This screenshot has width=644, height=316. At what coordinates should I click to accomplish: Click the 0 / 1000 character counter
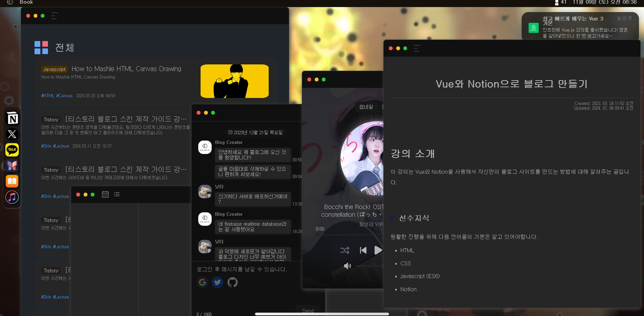(x=204, y=314)
